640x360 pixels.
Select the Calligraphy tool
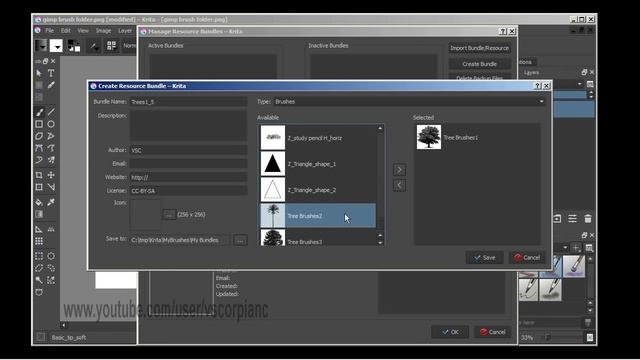(51, 85)
